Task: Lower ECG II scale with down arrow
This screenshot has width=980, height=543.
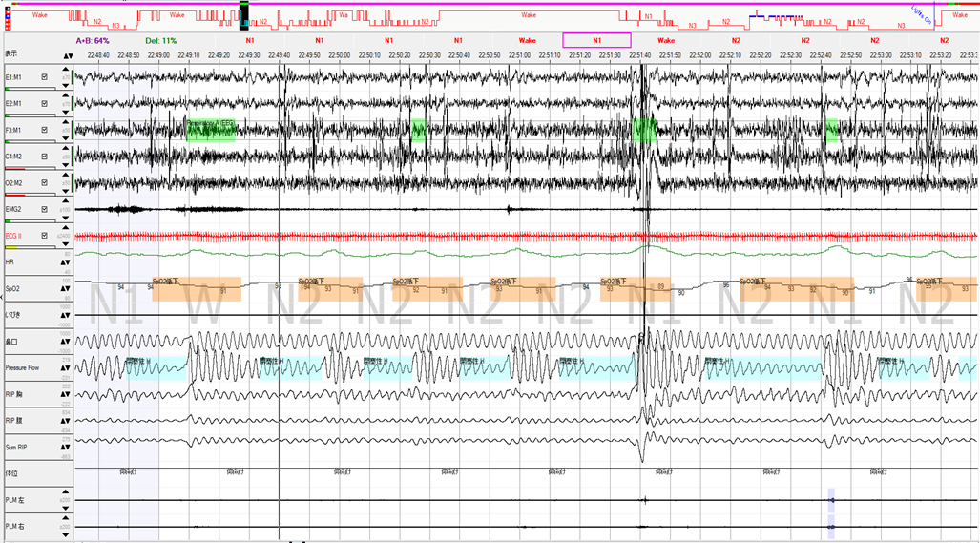Action: point(66,243)
